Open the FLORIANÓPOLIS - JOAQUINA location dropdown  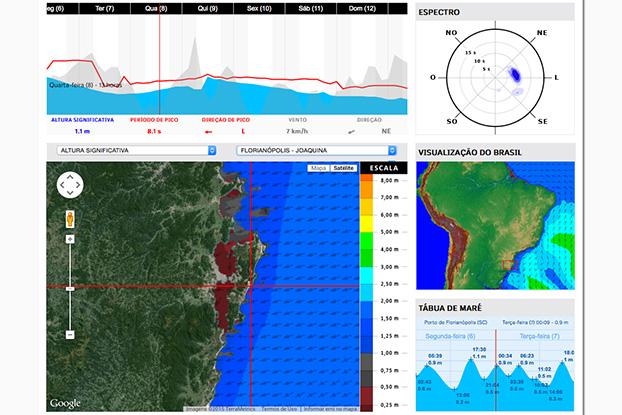pyautogui.click(x=316, y=150)
